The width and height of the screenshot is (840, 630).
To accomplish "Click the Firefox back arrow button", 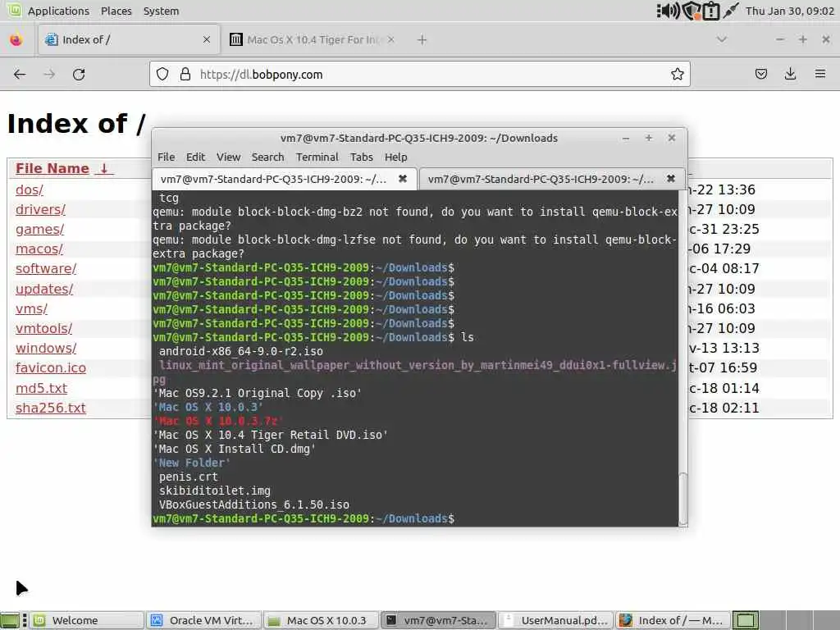I will point(20,75).
